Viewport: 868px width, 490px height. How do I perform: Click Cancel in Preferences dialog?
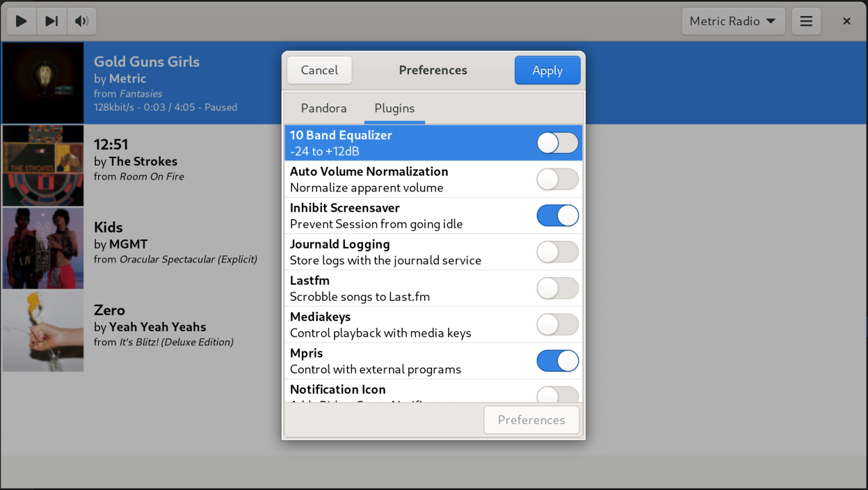(x=319, y=70)
